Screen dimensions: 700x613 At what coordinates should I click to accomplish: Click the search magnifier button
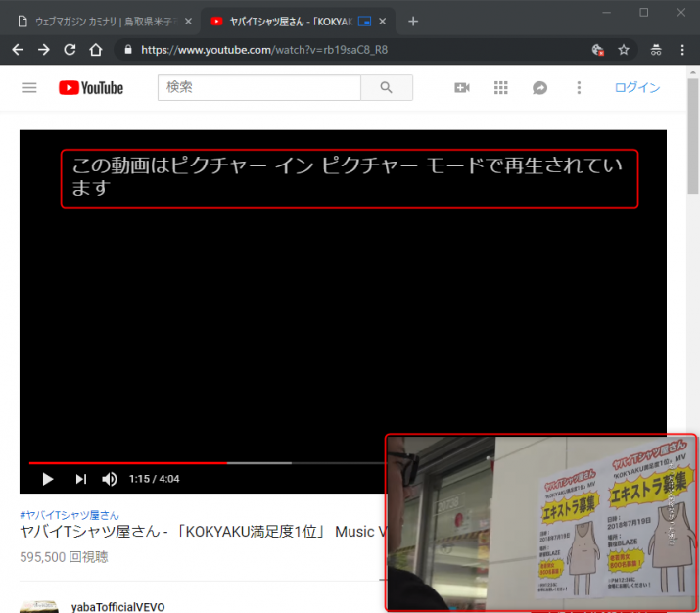pyautogui.click(x=386, y=88)
